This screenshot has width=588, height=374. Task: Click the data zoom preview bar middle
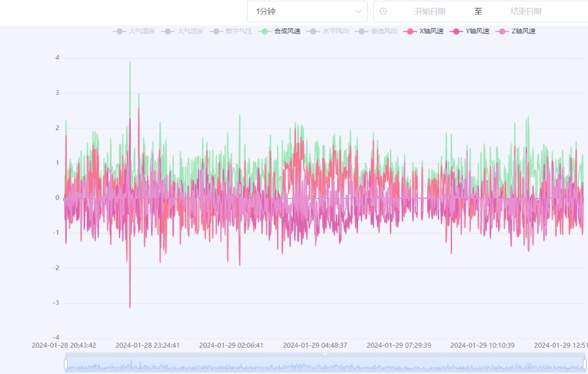tap(325, 364)
